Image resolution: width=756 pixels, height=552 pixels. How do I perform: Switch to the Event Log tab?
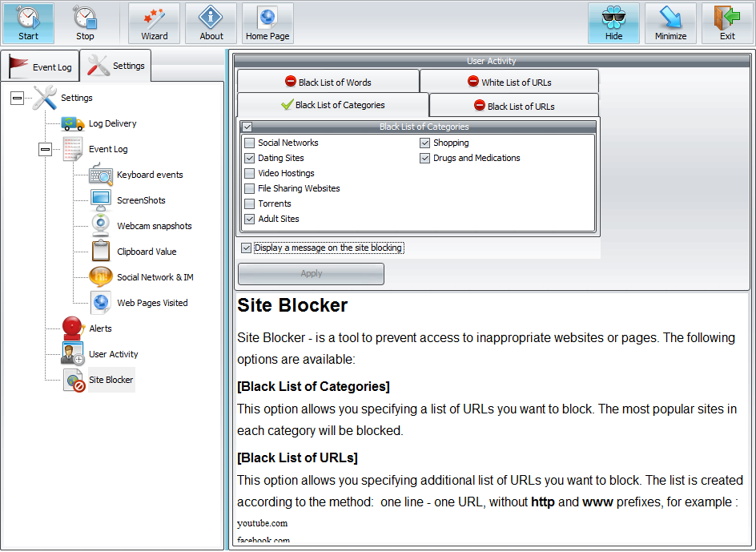coord(41,66)
